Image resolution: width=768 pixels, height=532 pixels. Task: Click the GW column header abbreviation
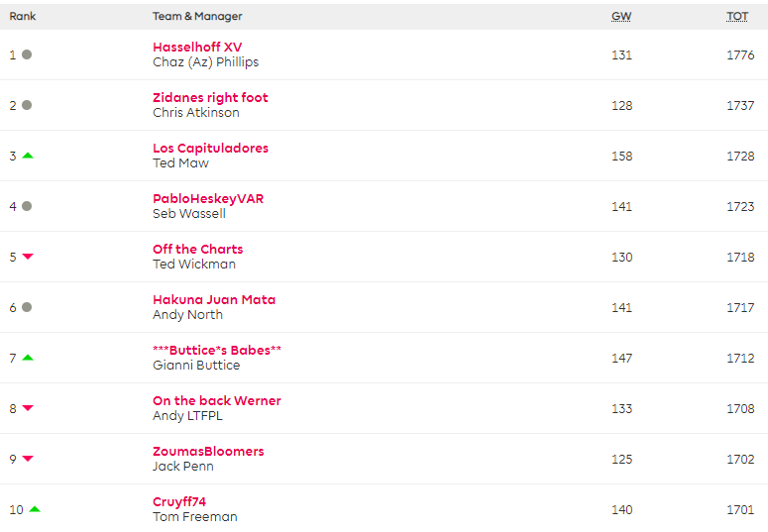click(621, 16)
